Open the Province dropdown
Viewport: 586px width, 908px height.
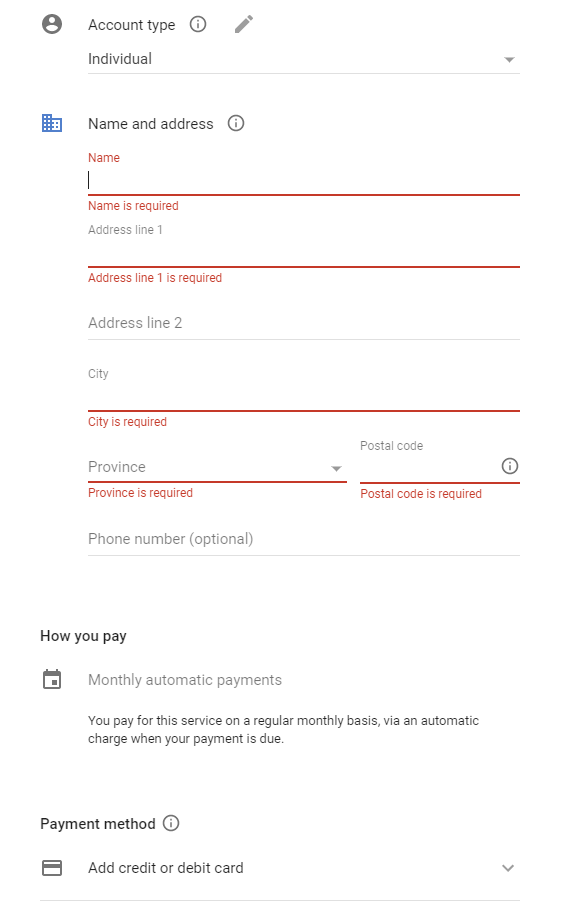pyautogui.click(x=217, y=467)
